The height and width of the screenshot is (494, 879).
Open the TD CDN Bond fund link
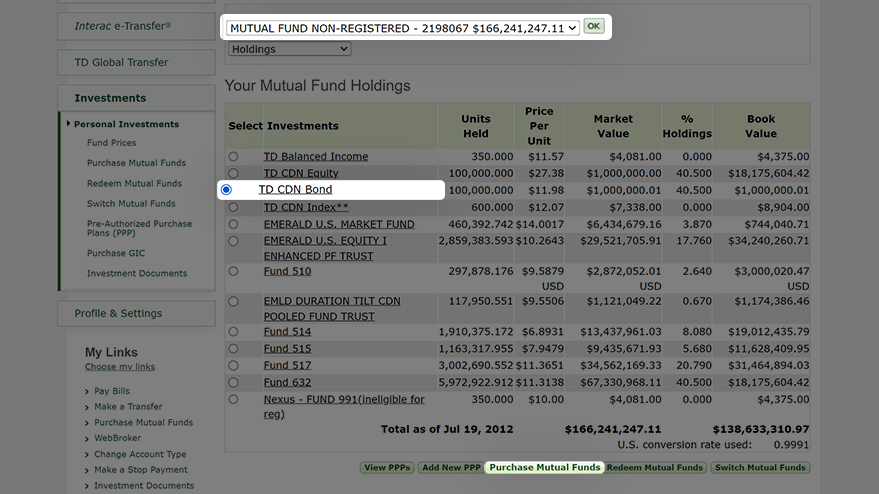pyautogui.click(x=295, y=190)
